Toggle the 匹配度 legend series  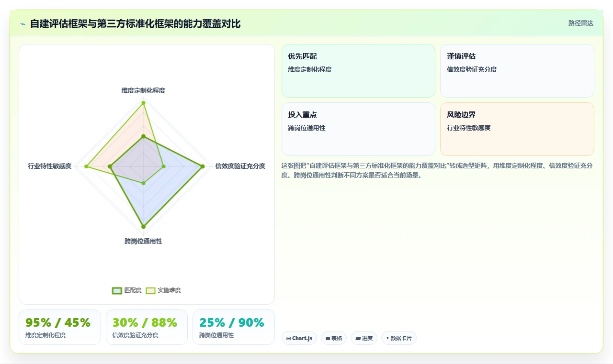127,290
